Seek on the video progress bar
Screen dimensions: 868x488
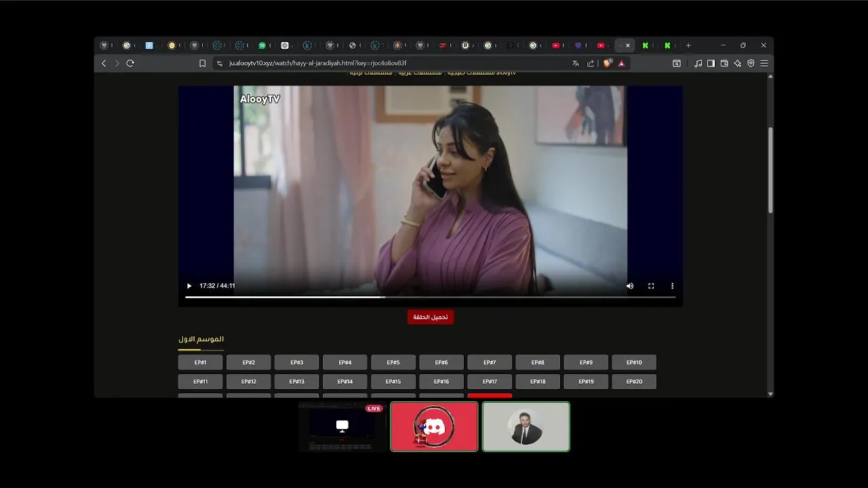click(x=430, y=297)
